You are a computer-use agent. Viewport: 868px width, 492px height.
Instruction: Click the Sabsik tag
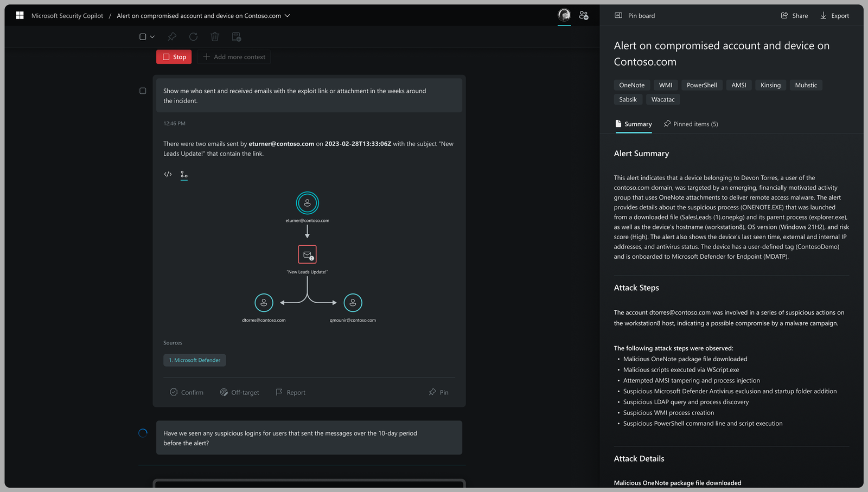(628, 99)
